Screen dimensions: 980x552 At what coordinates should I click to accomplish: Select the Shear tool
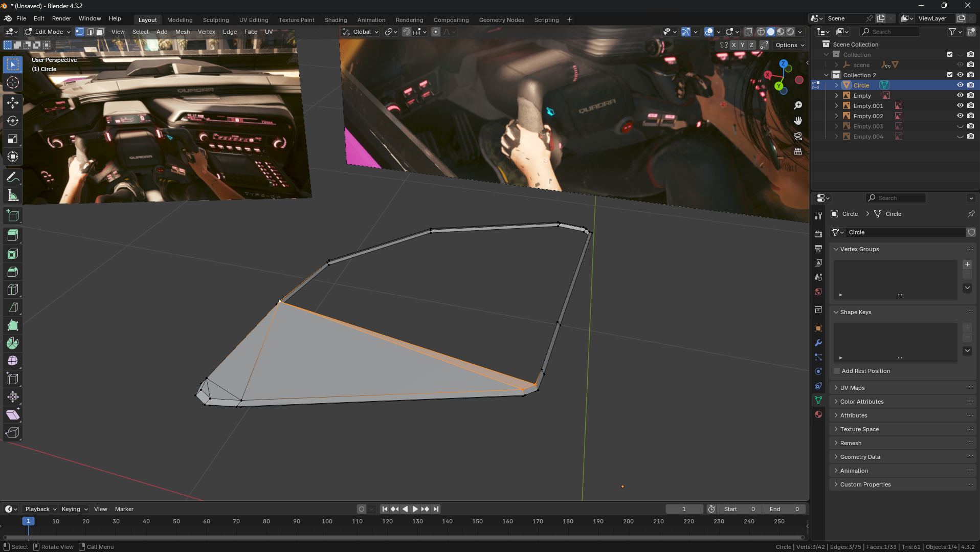click(x=13, y=415)
